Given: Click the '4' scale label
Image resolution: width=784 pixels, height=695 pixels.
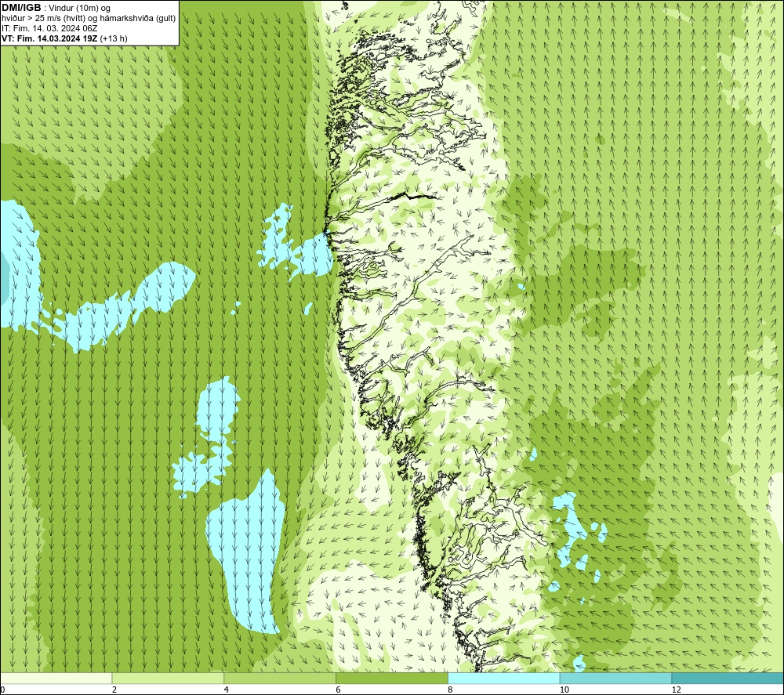Looking at the screenshot, I should tap(227, 690).
